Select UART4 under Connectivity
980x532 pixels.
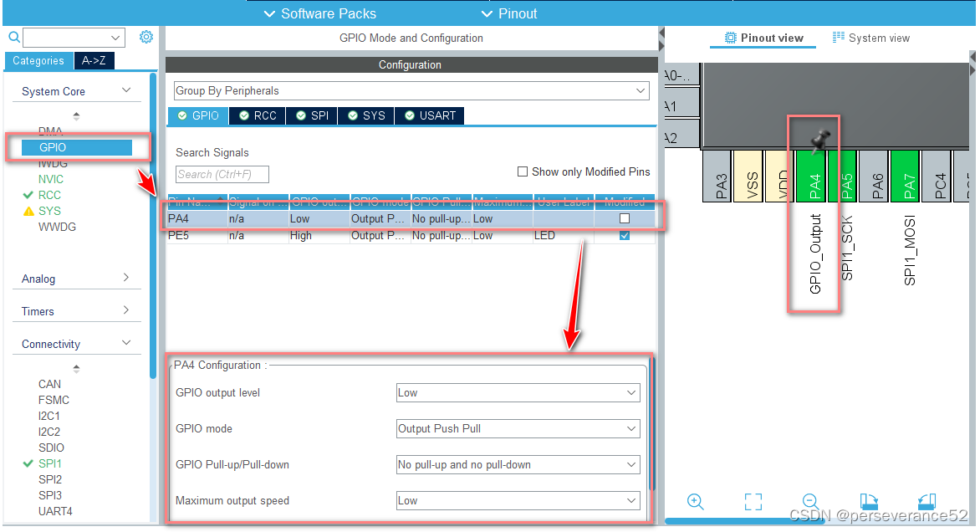pos(55,511)
